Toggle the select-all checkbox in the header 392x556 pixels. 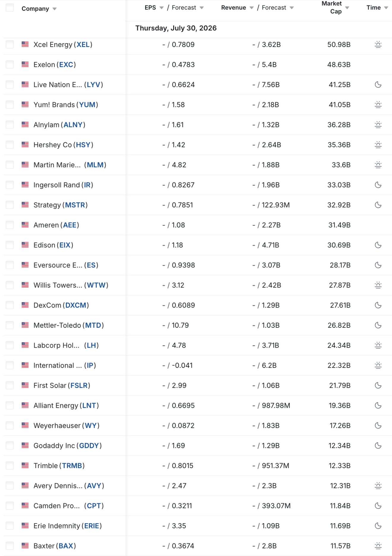10,7
